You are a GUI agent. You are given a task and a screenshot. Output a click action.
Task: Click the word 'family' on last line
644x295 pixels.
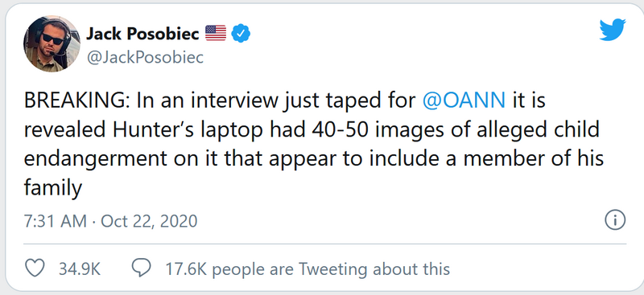[53, 189]
